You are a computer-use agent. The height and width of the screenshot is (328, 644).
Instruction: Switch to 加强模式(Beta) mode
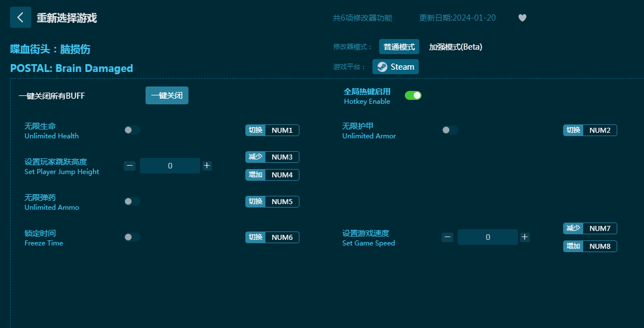point(455,47)
